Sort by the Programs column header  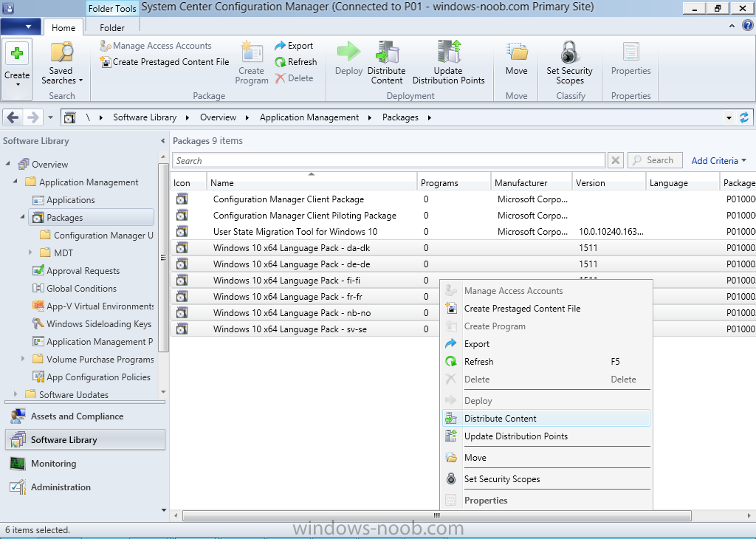coord(454,182)
